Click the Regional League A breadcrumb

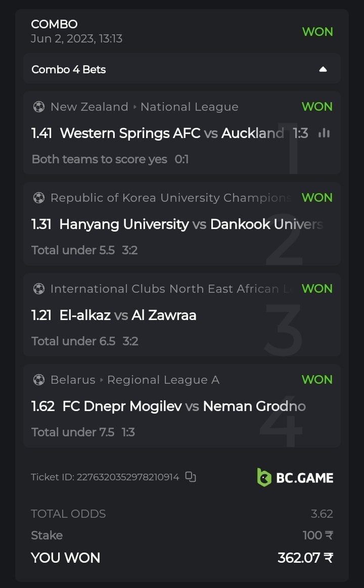[163, 380]
